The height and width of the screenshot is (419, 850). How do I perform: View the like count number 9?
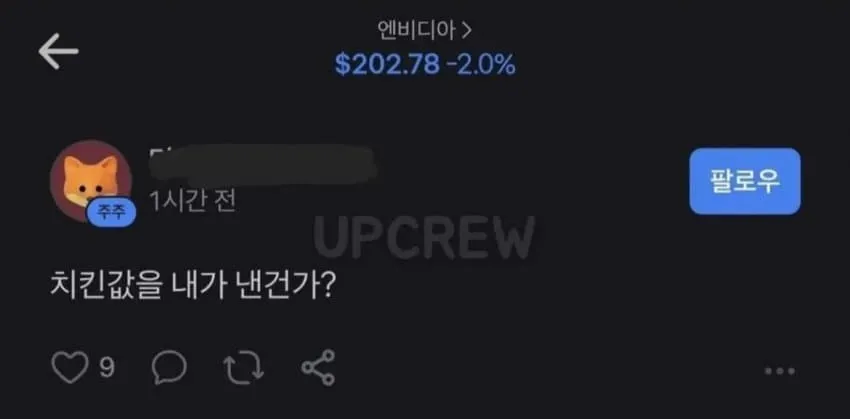(107, 368)
